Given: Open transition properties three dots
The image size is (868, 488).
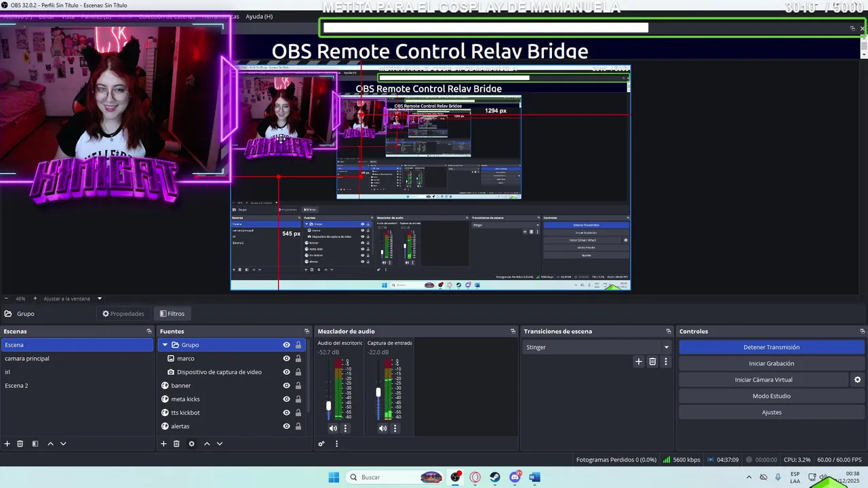Looking at the screenshot, I should pos(666,362).
